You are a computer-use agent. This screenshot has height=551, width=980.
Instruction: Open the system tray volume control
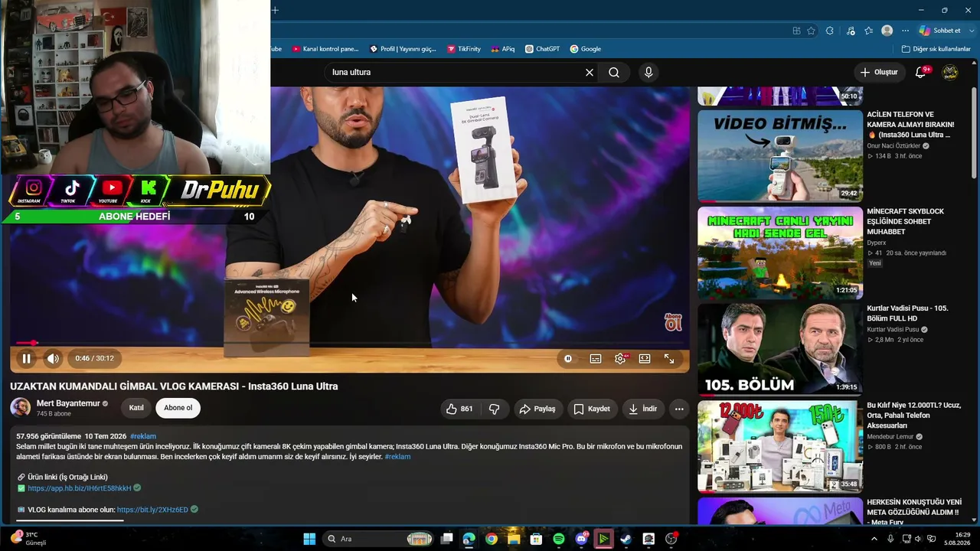coord(919,539)
